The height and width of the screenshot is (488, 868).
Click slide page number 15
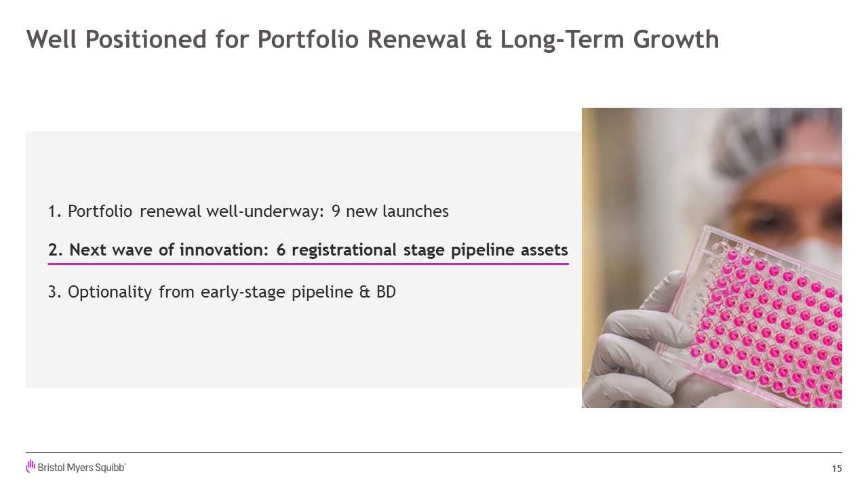[836, 468]
